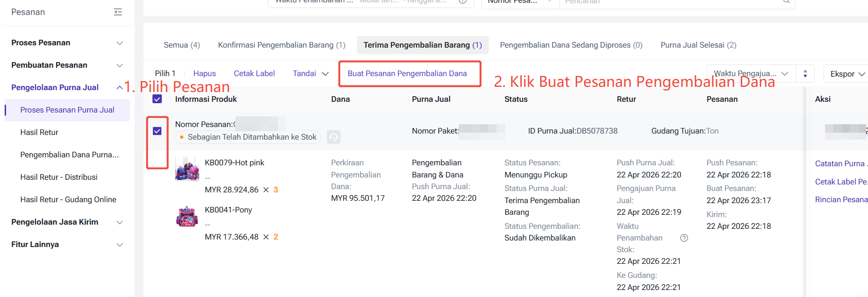
Task: Toggle the sort order arrows
Action: coord(805,74)
